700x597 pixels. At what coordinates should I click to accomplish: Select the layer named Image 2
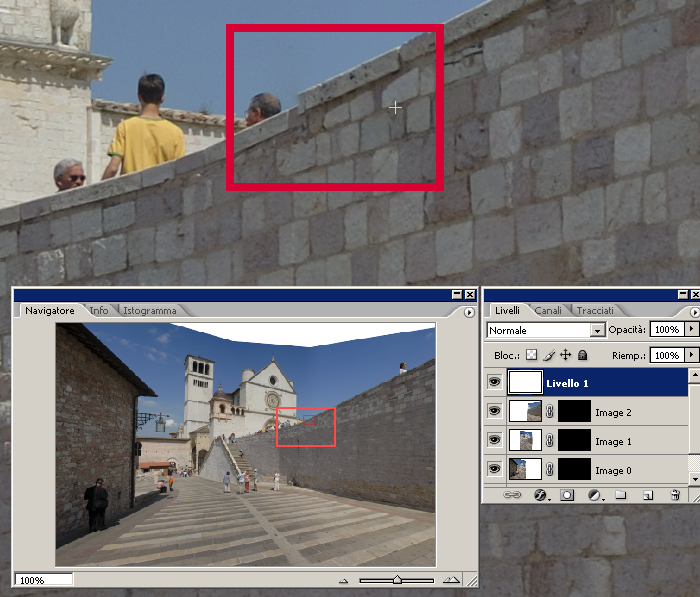[x=613, y=413]
